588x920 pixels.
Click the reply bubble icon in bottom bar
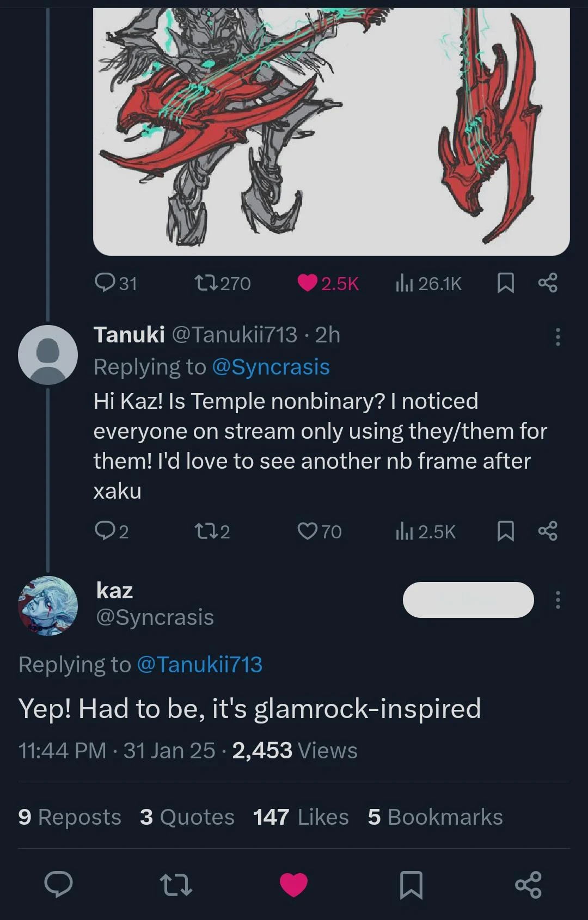point(59,886)
